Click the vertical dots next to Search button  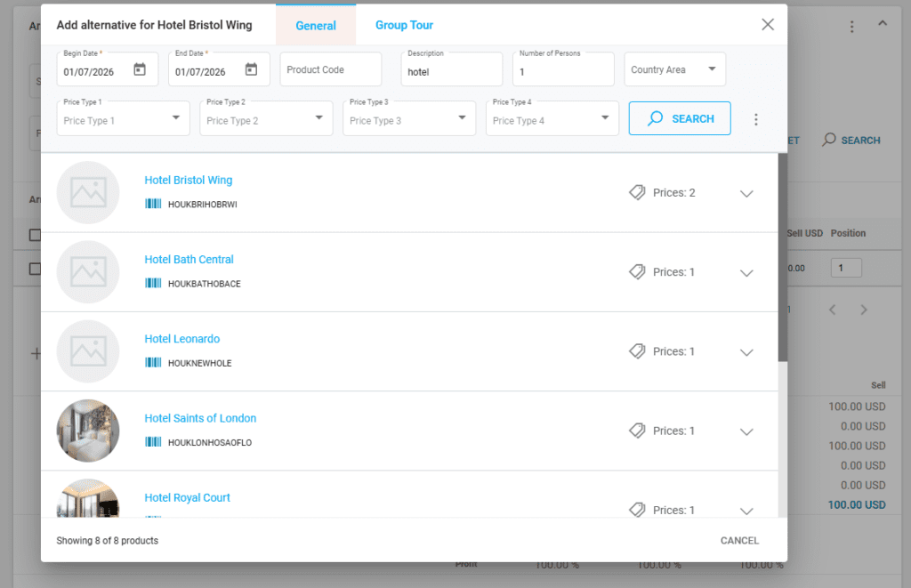[756, 119]
